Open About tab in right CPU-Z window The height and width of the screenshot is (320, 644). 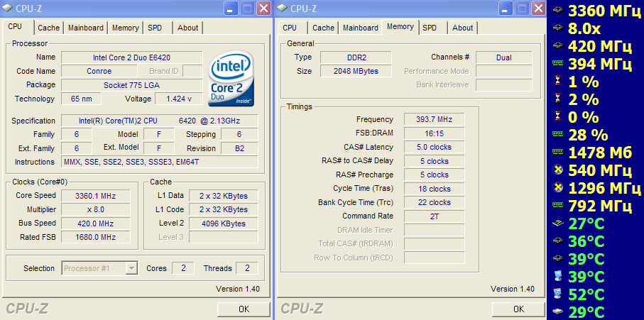(x=462, y=28)
